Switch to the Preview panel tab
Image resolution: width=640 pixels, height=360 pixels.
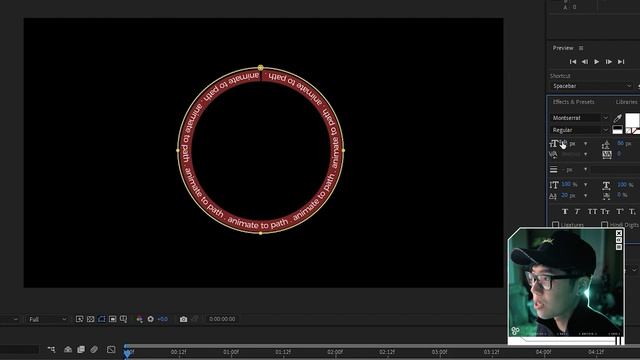(563, 48)
